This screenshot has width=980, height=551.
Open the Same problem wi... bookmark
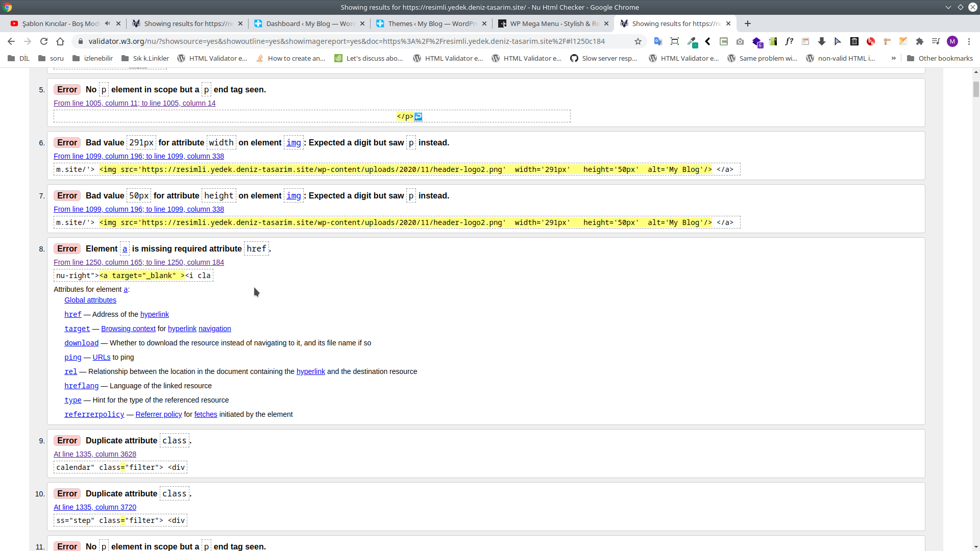(763, 58)
